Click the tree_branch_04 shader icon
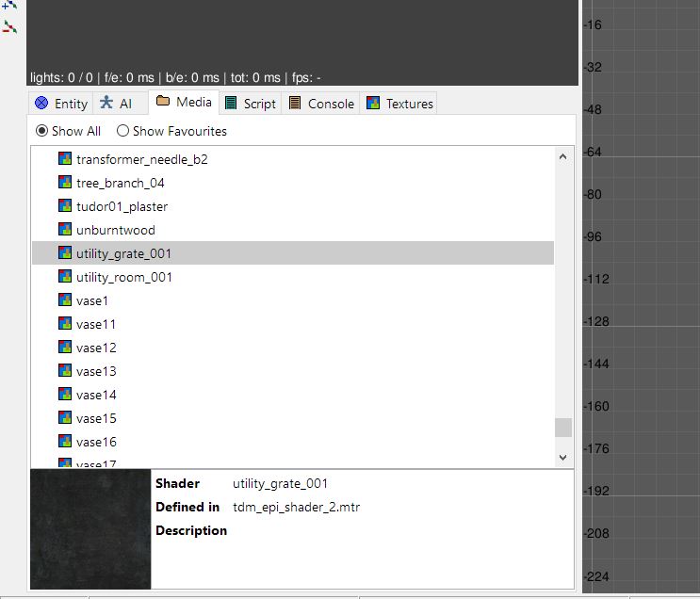The height and width of the screenshot is (599, 700). 65,183
